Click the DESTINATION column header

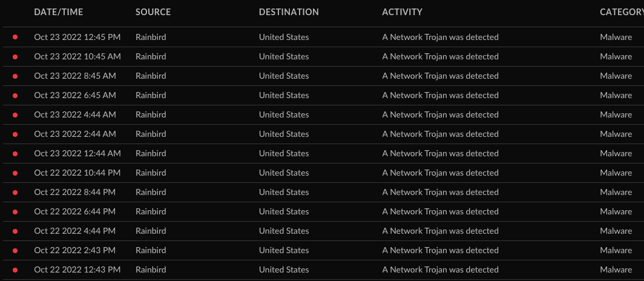289,12
